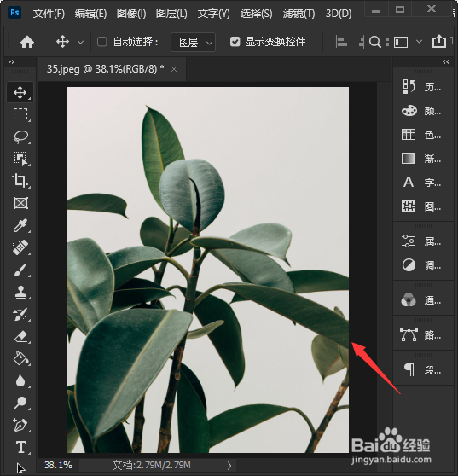Screen dimensions: 458x476
Task: Click the 38.1% zoom level field
Action: 58,465
